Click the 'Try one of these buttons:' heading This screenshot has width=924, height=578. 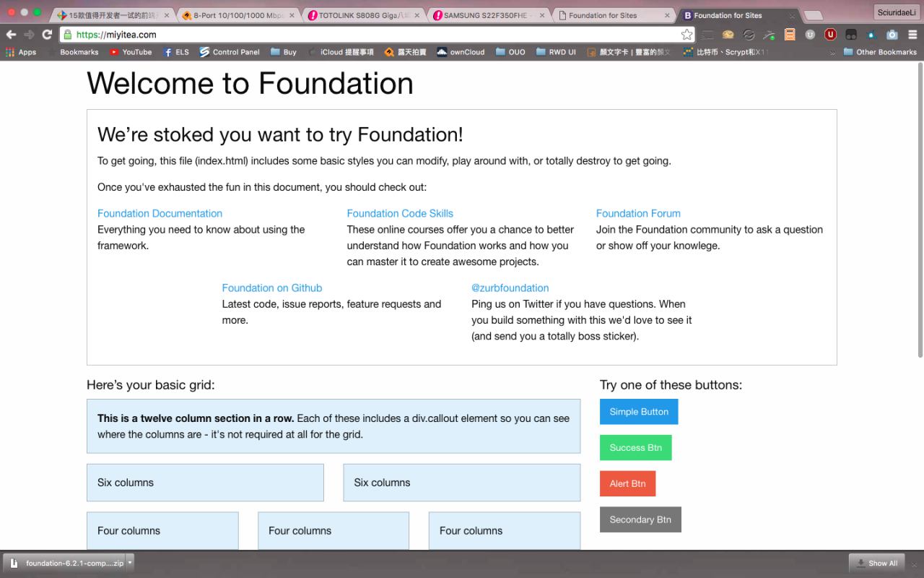(x=671, y=385)
